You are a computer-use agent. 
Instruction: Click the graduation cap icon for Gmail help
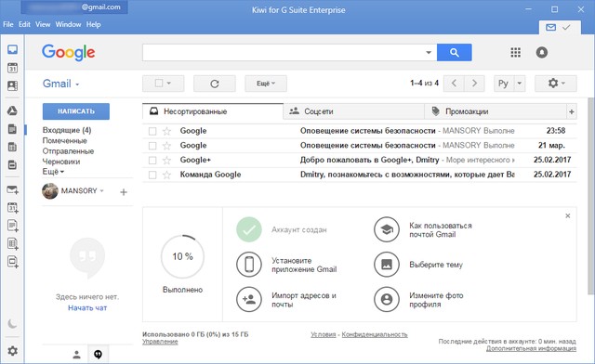pos(387,229)
